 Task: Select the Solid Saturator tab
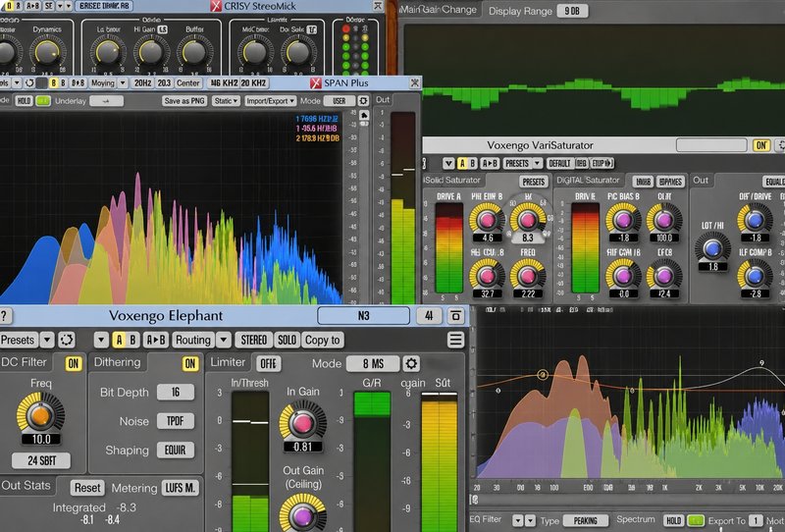point(452,180)
